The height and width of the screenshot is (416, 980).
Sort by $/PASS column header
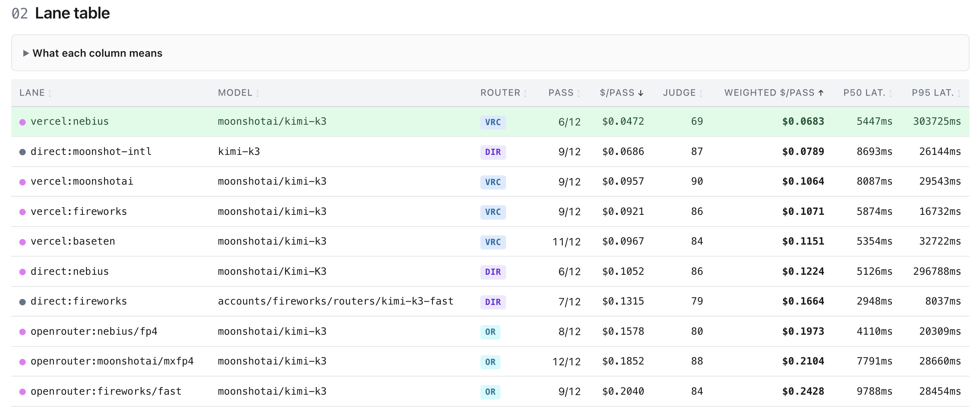[x=621, y=93]
